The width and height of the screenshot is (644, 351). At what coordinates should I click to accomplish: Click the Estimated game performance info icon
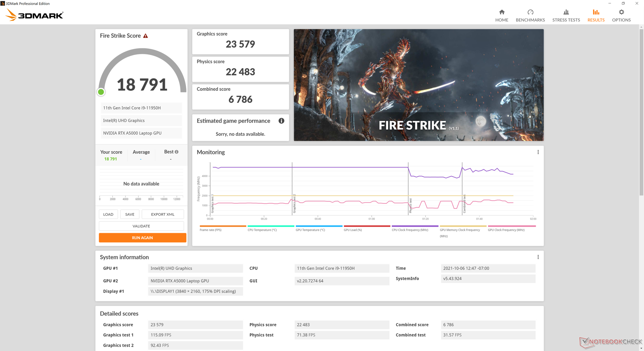pyautogui.click(x=281, y=121)
